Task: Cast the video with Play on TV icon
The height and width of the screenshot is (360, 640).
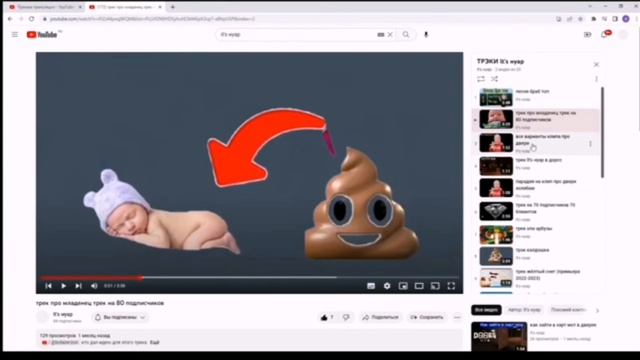Action: 435,286
